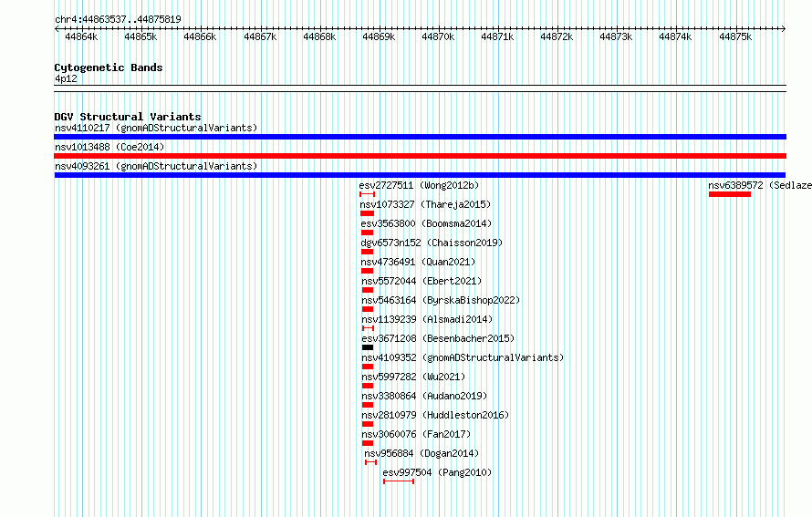
Task: Select the red esv3563800 variant glyph
Action: 367,233
